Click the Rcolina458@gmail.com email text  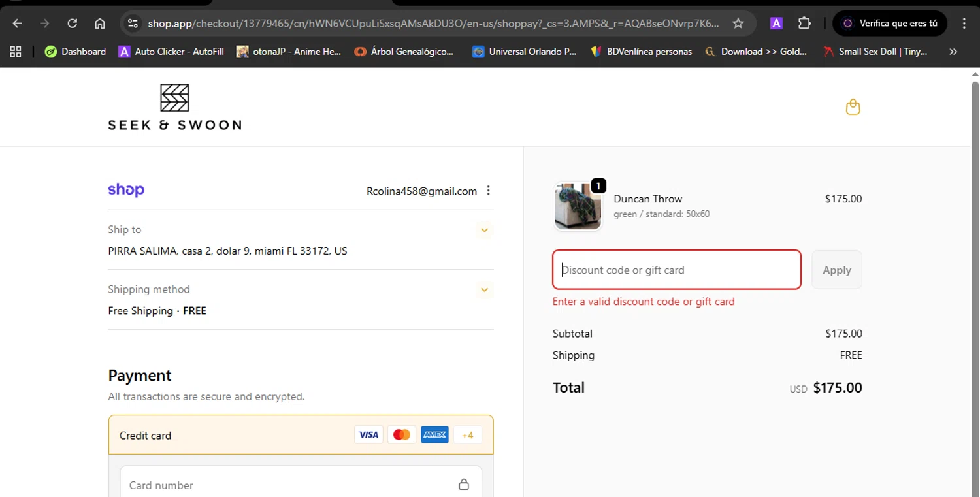click(421, 191)
